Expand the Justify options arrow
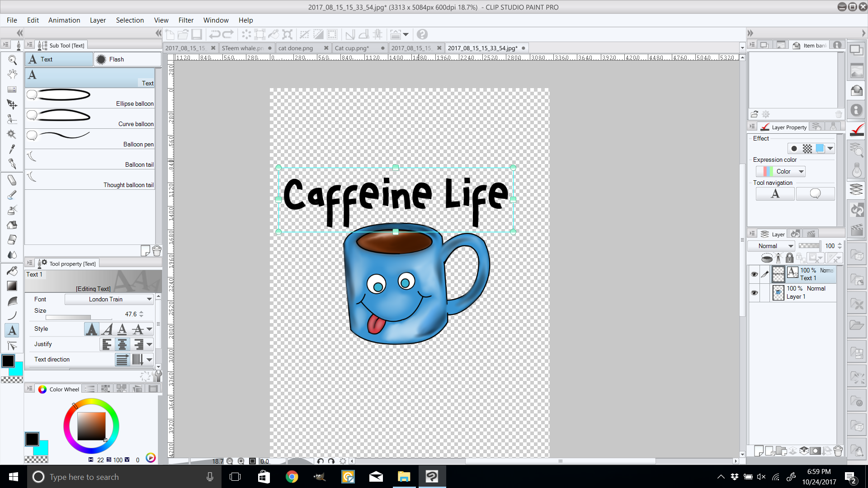 point(150,345)
